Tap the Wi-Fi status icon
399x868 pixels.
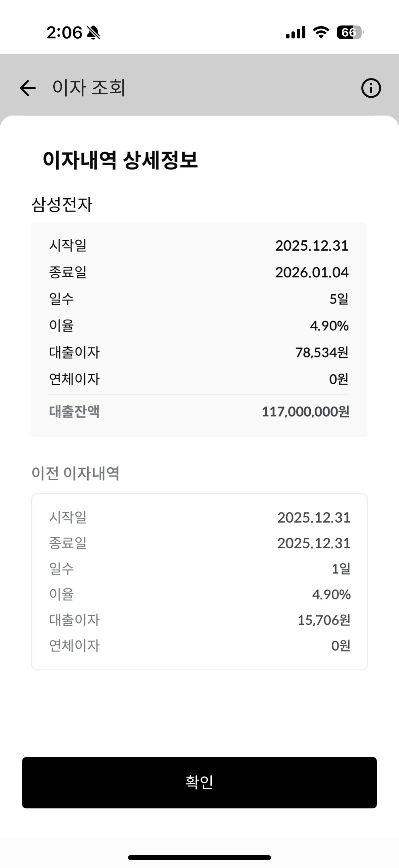point(321,32)
